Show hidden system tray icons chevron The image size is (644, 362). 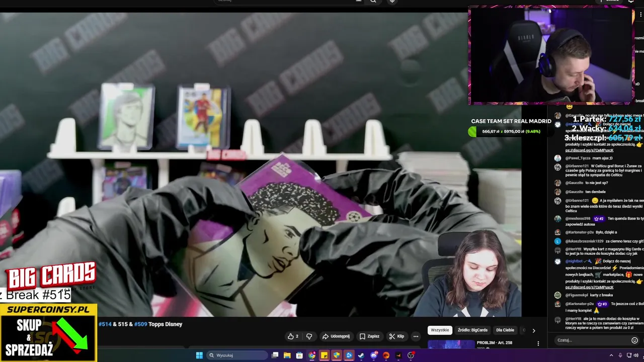tap(611, 355)
